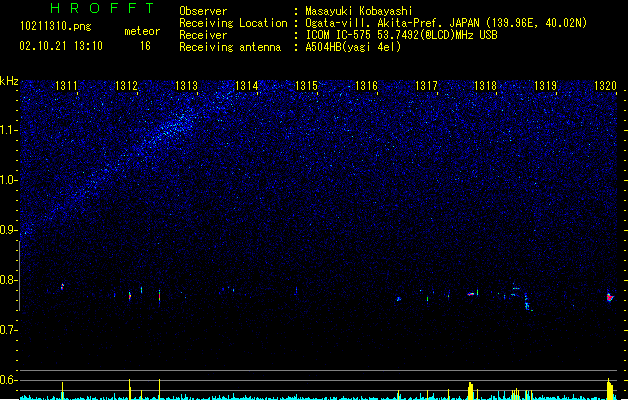Click the 0.8 frequency axis label
The height and width of the screenshot is (400, 629).
coord(8,280)
